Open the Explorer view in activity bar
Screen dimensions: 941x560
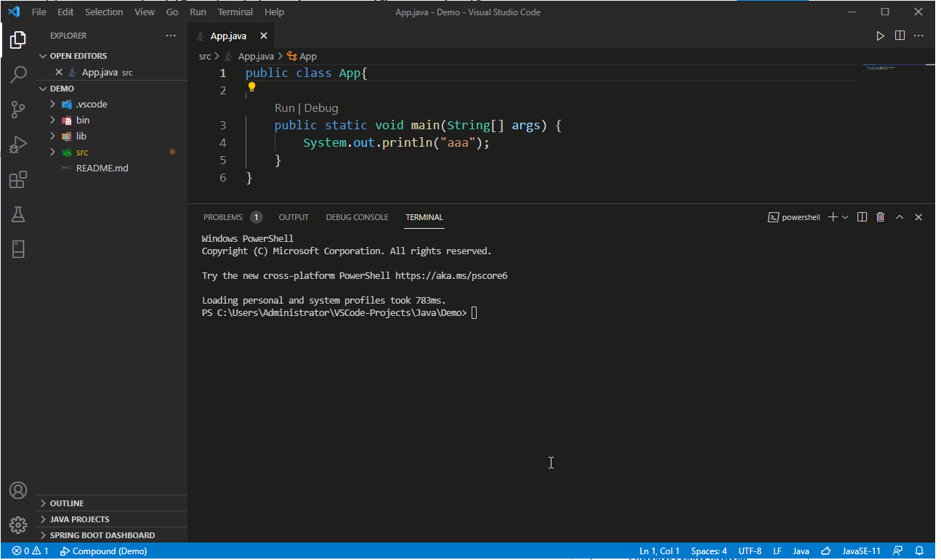pyautogui.click(x=18, y=40)
